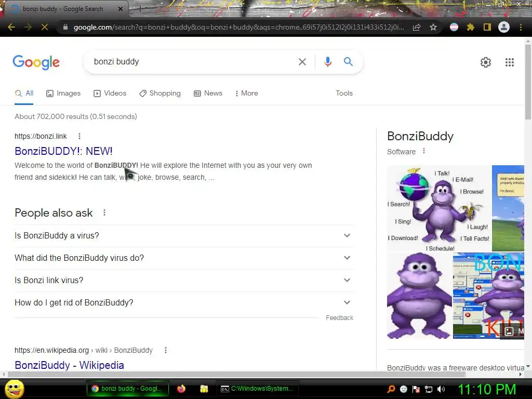
Task: Expand 'Is Bonzi link virus?' question
Action: [184, 280]
